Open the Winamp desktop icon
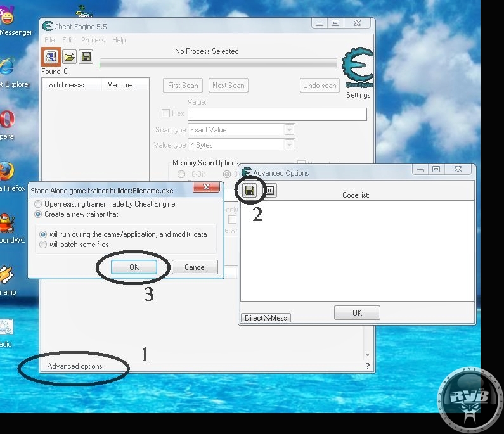504x434 pixels. [x=6, y=281]
